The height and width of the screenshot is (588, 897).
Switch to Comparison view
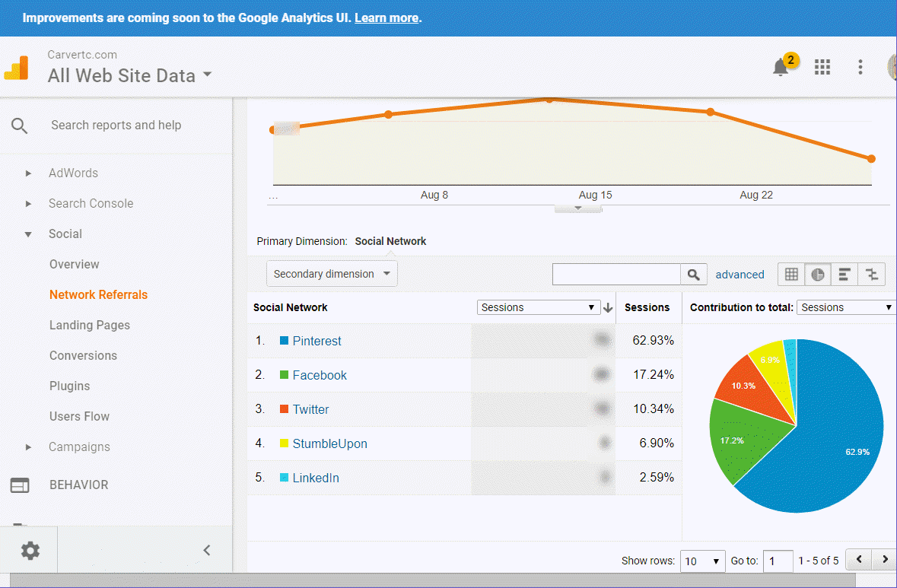coord(871,275)
